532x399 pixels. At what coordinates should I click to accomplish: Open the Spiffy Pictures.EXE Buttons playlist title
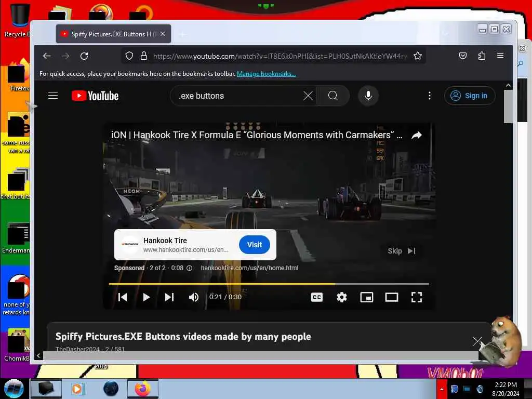[183, 337]
